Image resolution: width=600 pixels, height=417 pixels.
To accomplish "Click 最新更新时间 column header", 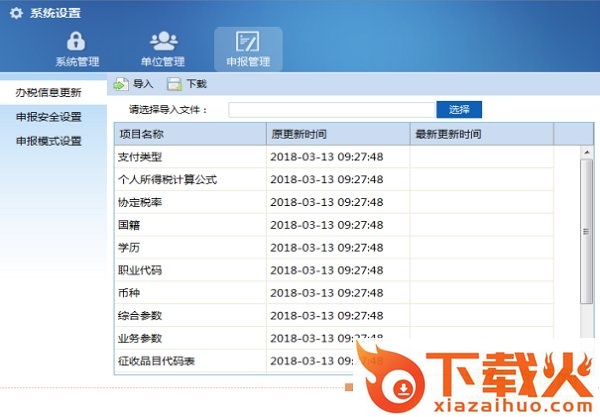I will [x=481, y=134].
